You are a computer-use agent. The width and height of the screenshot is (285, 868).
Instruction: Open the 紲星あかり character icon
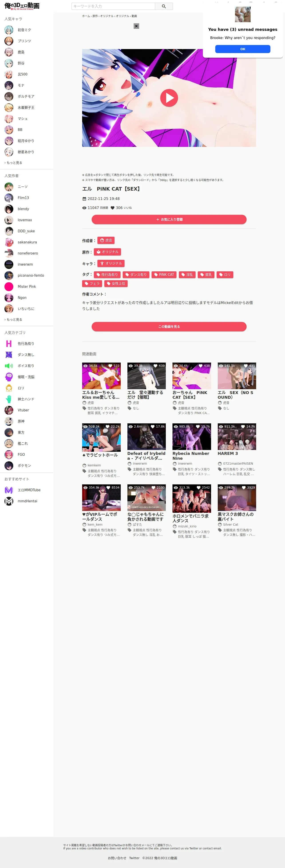point(9,152)
